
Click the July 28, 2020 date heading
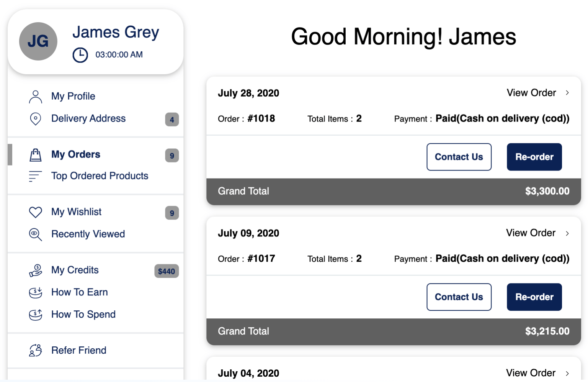(248, 93)
